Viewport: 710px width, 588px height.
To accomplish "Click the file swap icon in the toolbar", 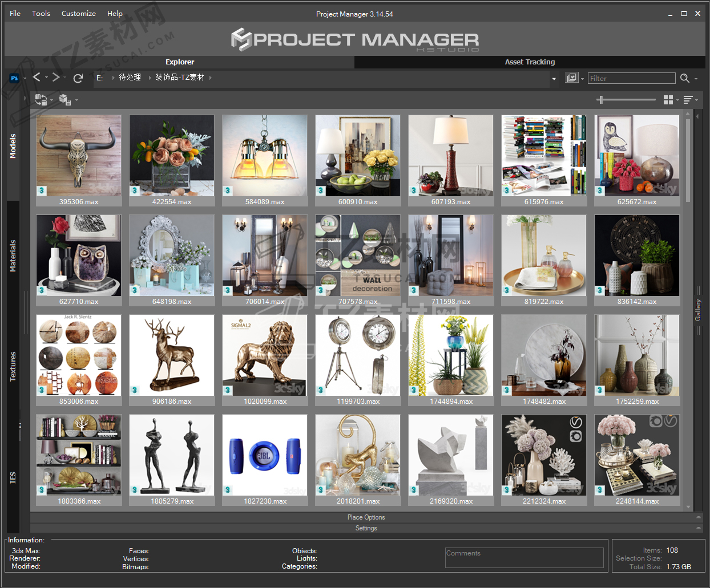I will pos(41,100).
